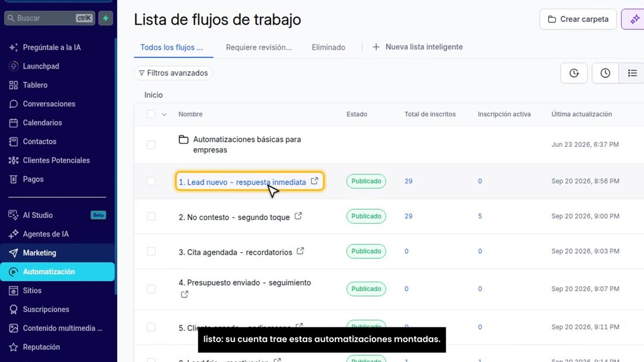This screenshot has width=644, height=362.
Task: Open workflow 1. Lead nuevo - respuesta inmediata
Action: pyautogui.click(x=242, y=182)
